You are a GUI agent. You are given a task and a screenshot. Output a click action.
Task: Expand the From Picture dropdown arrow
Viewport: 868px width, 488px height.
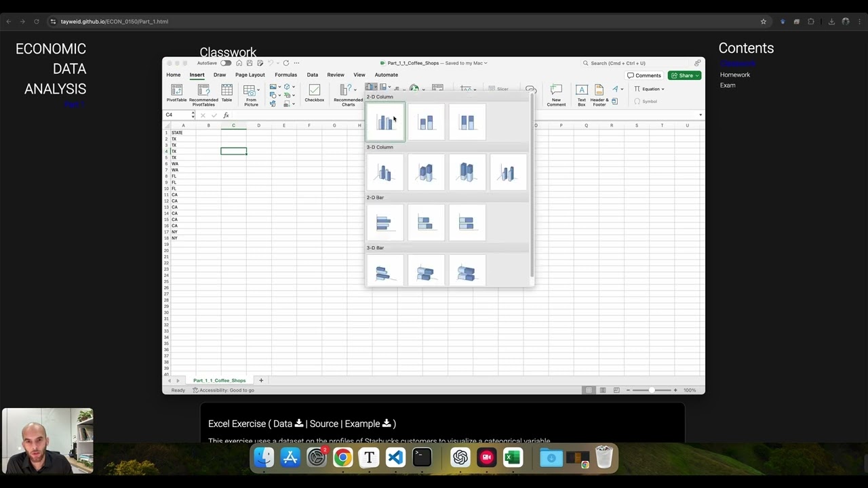point(258,89)
